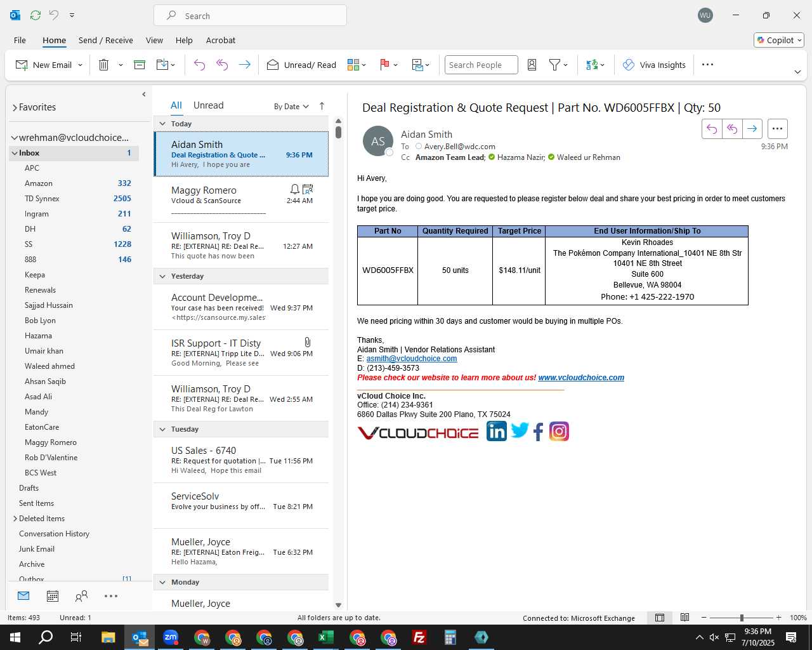Click the Move to folder icon
812x650 pixels.
pos(162,65)
